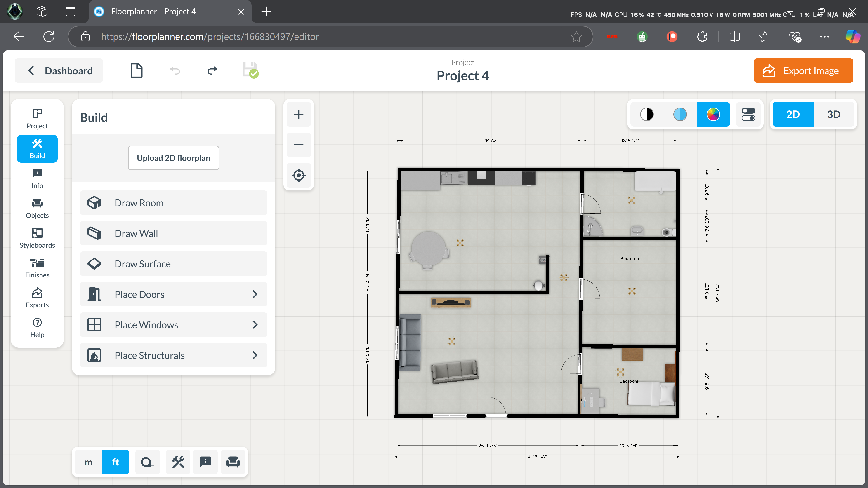Select the Draw Room tool
Screen dimensions: 868x488
174,203
